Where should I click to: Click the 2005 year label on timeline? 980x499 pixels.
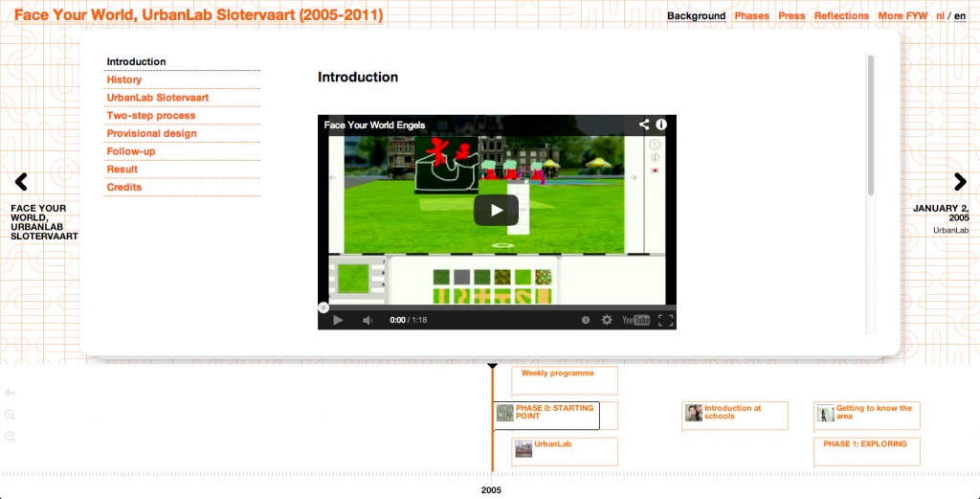pos(491,490)
